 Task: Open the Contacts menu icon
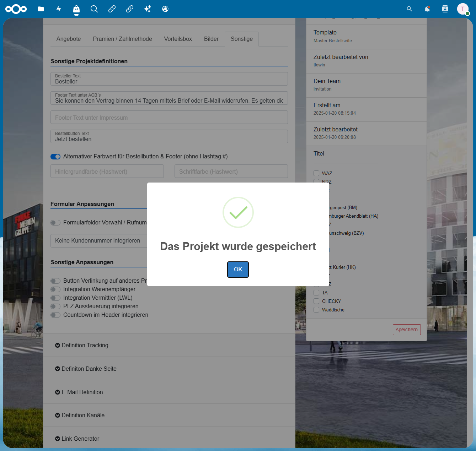[445, 9]
